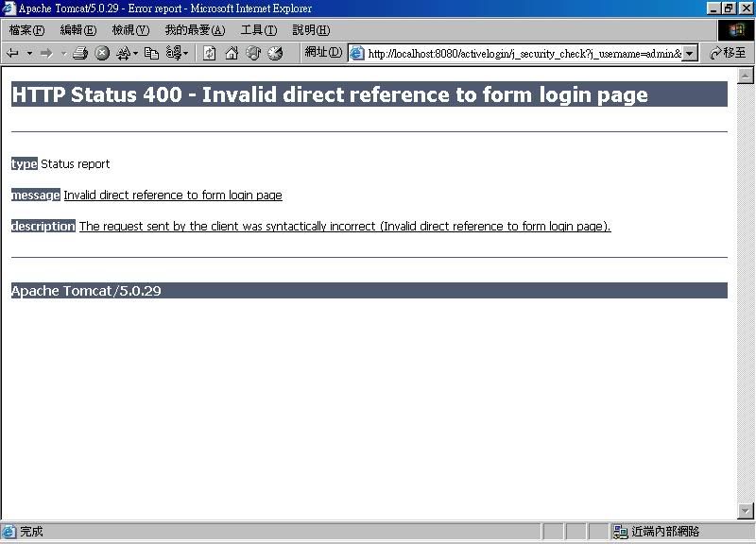Click the 'type' label
Screen dimensions: 756x544
click(x=25, y=163)
